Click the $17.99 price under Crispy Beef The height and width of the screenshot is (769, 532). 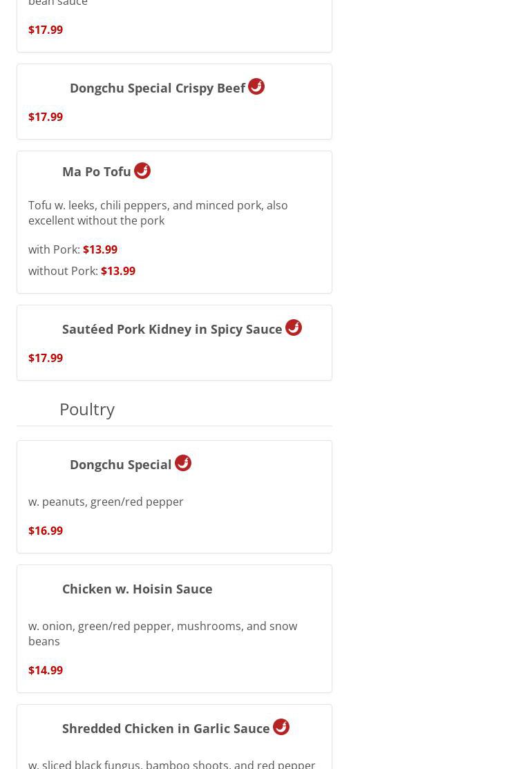click(46, 117)
